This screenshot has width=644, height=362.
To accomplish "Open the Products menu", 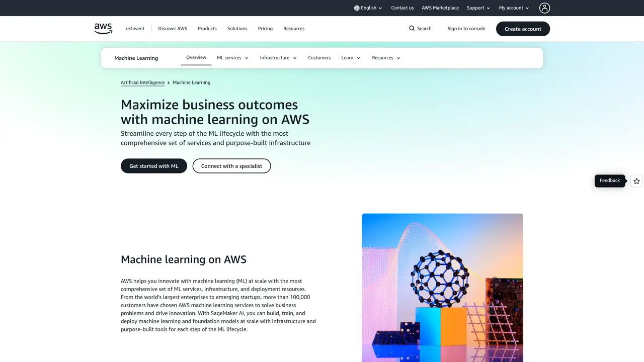I will pyautogui.click(x=207, y=29).
